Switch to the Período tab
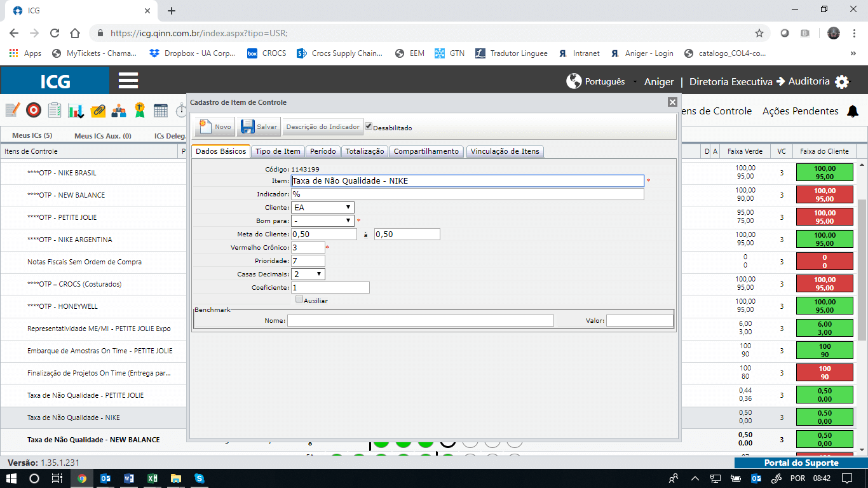 coord(323,151)
